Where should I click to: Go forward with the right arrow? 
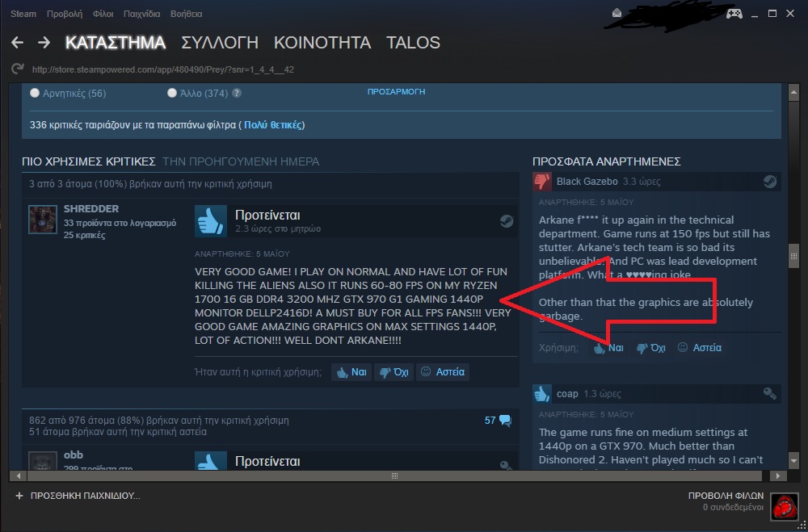coord(44,42)
